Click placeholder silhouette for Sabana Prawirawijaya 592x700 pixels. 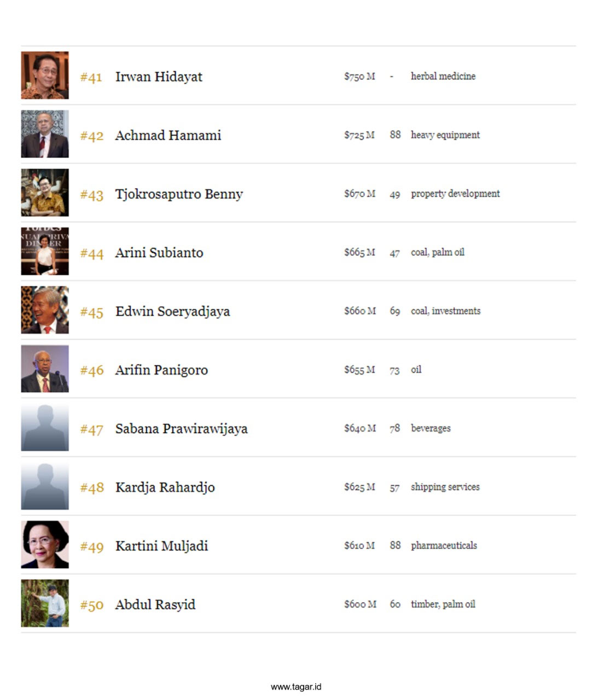pyautogui.click(x=45, y=428)
